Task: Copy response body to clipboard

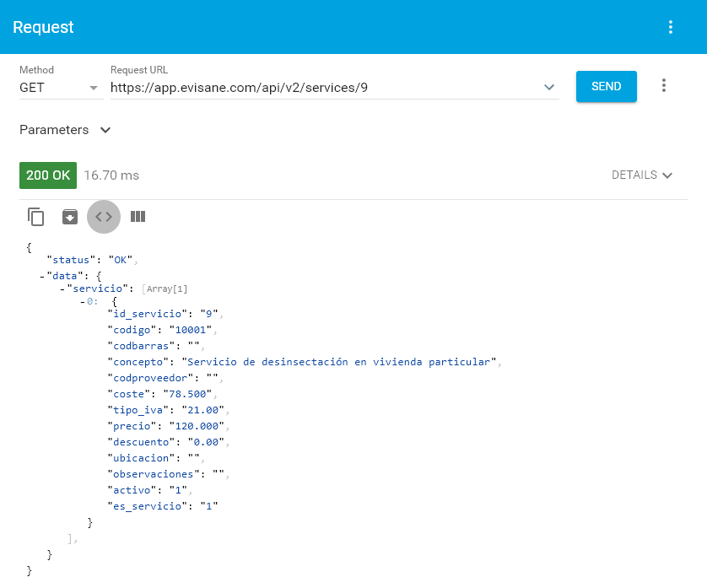Action: [36, 217]
